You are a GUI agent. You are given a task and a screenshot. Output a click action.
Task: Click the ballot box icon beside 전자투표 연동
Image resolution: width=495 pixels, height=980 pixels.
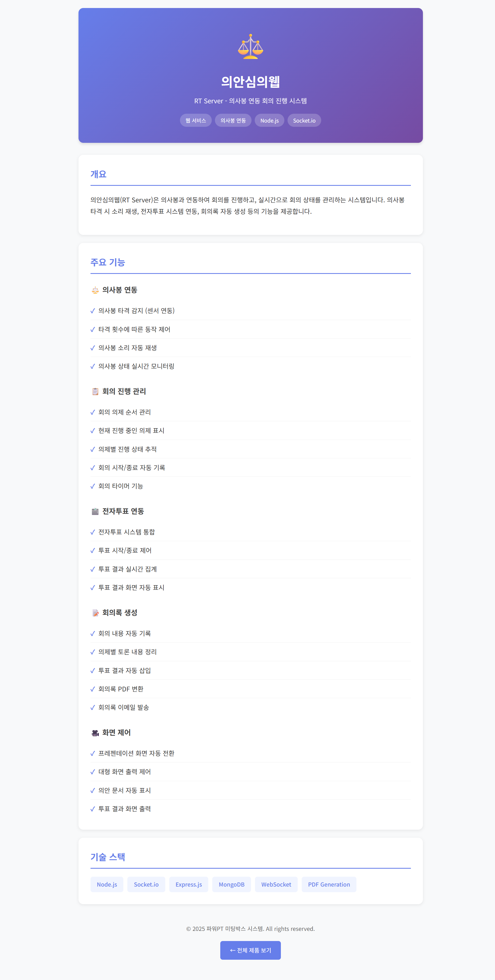(95, 511)
